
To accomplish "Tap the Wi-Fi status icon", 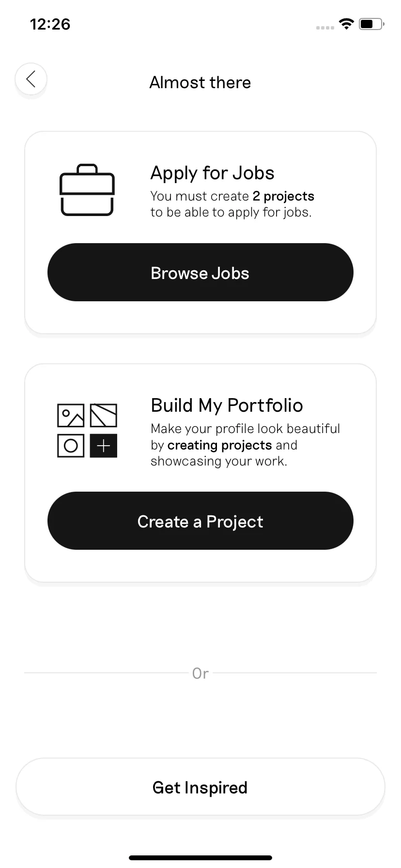I will [346, 24].
